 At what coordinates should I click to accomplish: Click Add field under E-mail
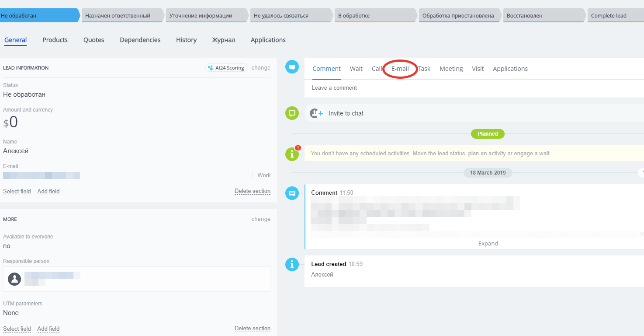pos(48,192)
